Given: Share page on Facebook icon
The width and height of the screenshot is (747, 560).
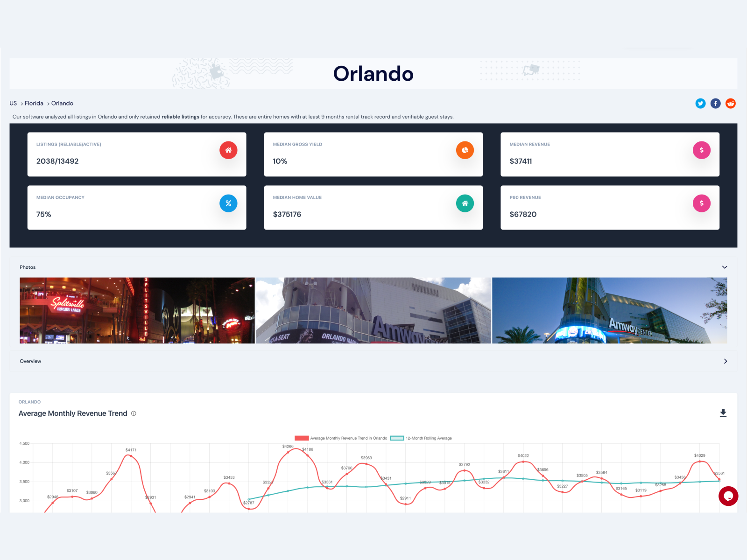Looking at the screenshot, I should [x=715, y=104].
